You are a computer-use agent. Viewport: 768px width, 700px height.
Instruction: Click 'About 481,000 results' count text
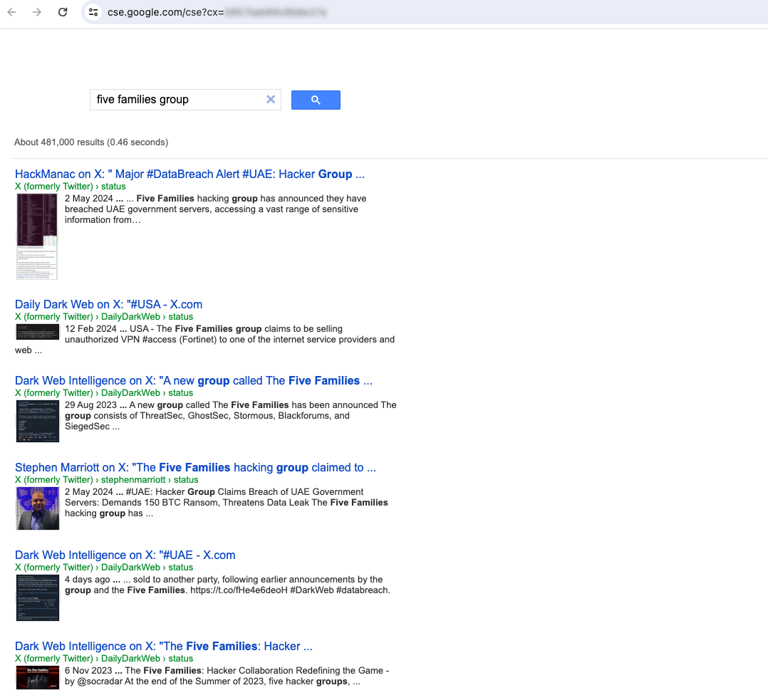coord(91,142)
